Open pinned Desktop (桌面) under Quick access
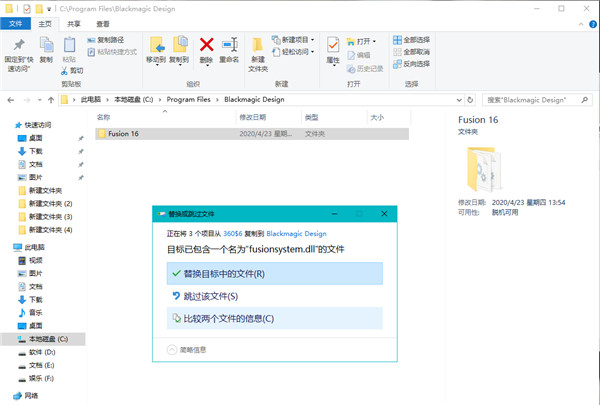This screenshot has height=405, width=600. [x=36, y=138]
